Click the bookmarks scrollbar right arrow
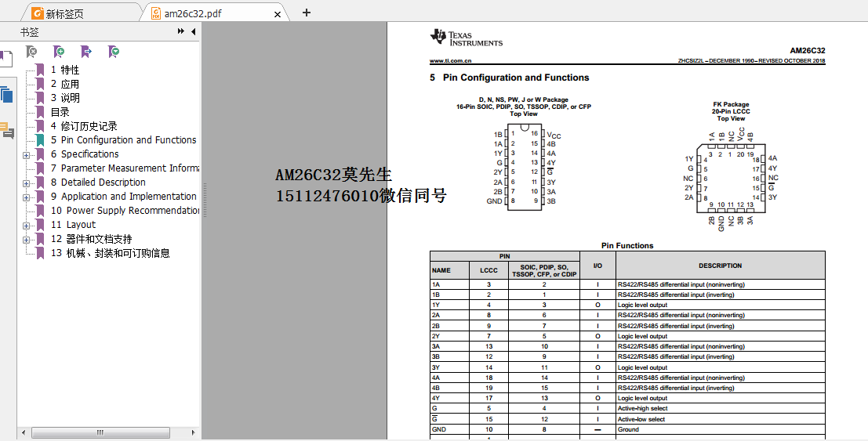This screenshot has height=441, width=868. point(193,432)
